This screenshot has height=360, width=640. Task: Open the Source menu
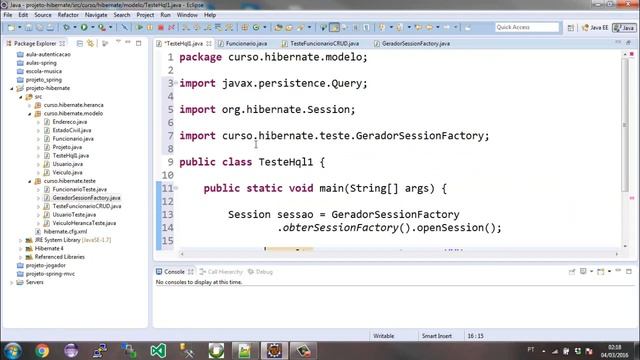pyautogui.click(x=43, y=15)
